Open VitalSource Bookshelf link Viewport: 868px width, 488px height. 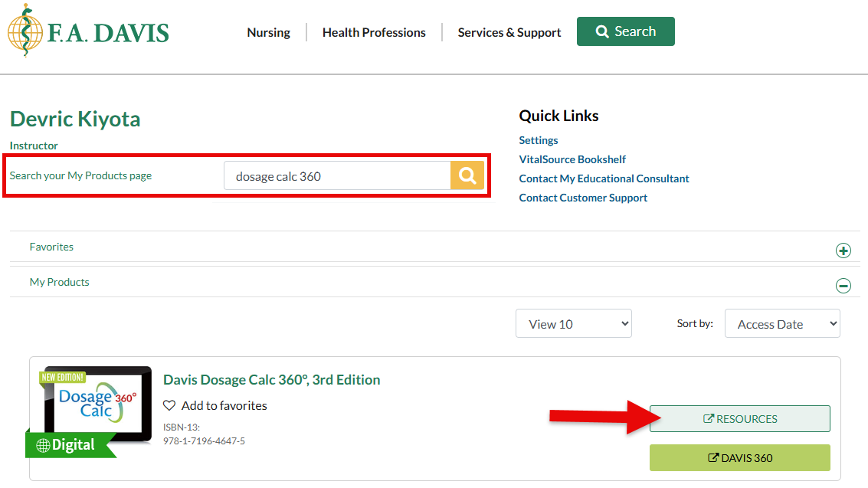(x=572, y=159)
